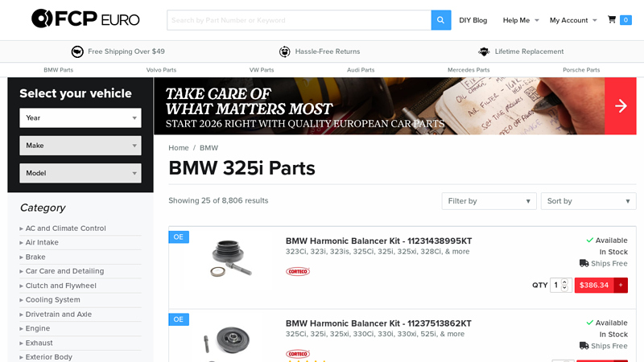Go to BMW breadcrumb
Image resolution: width=644 pixels, height=362 pixels.
pos(208,148)
